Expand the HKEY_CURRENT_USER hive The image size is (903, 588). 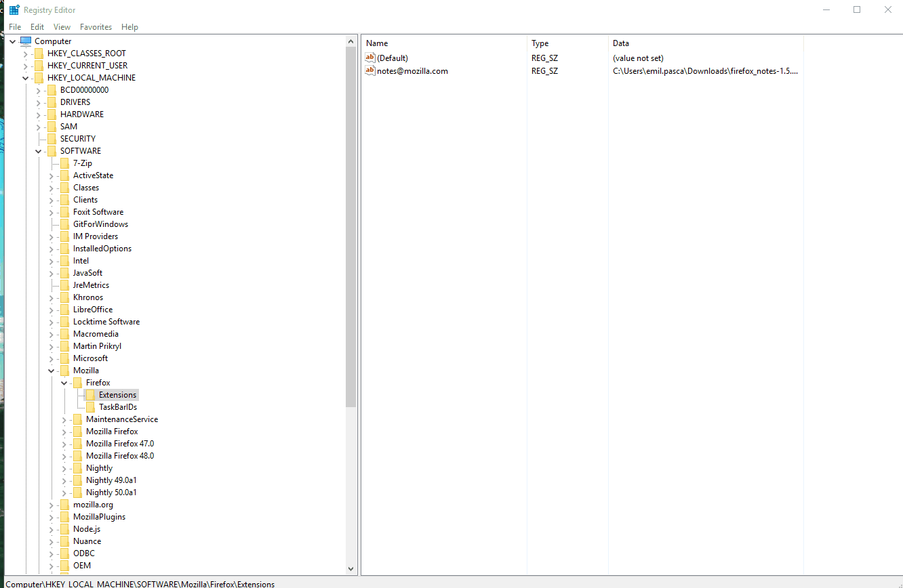[x=26, y=66]
